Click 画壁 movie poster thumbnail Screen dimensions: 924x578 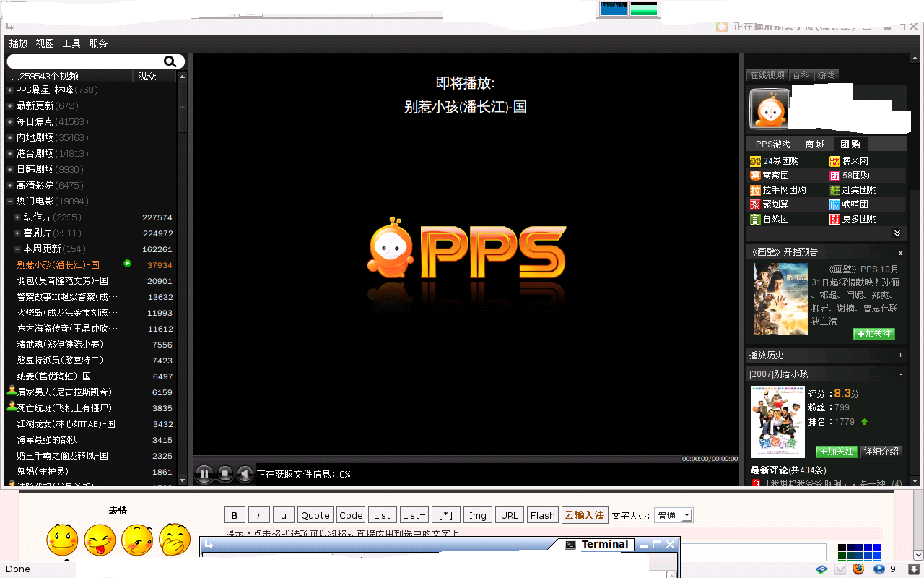coord(780,298)
